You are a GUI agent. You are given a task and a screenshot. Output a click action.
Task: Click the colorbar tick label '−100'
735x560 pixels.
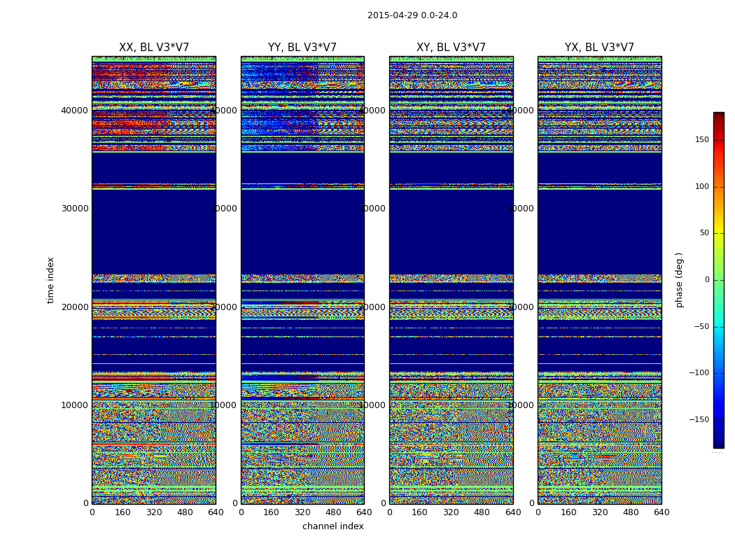coord(699,373)
